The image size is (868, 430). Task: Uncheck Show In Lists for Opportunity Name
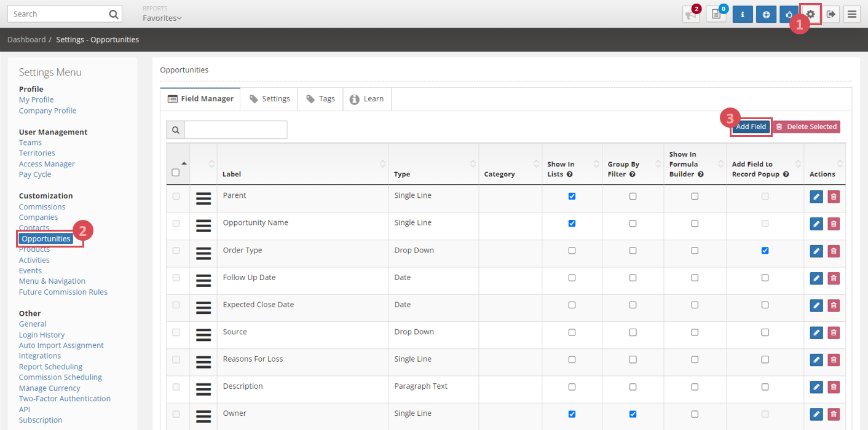tap(572, 224)
